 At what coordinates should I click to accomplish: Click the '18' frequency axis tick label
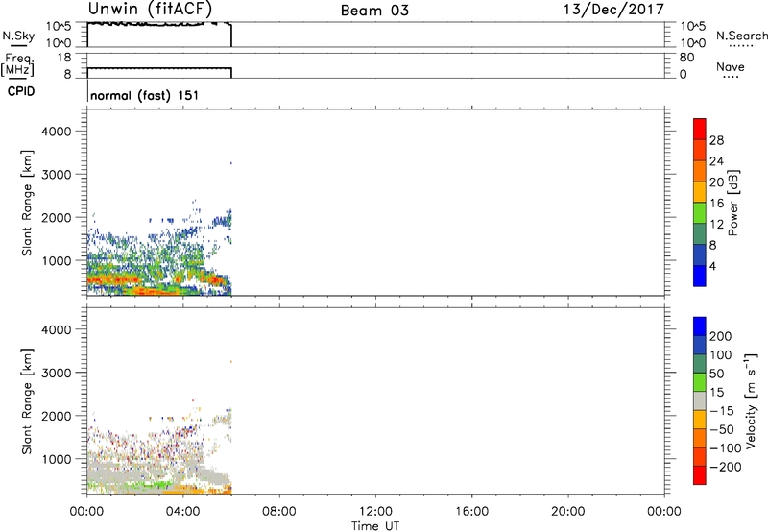[64, 58]
